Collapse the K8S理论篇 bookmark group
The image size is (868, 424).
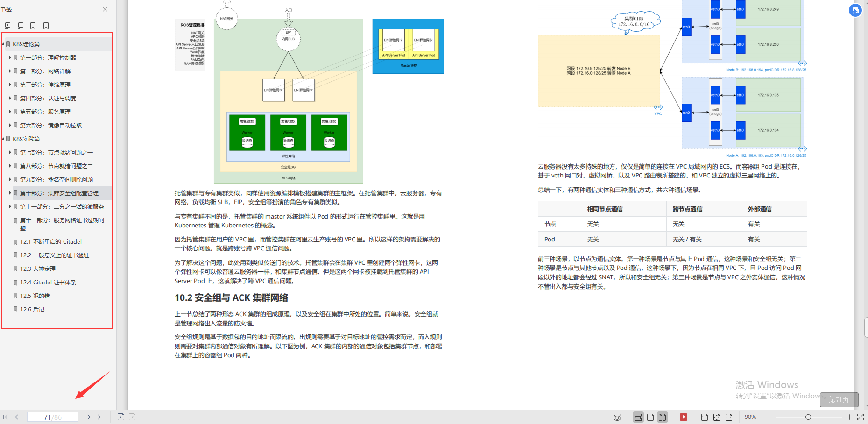(x=3, y=44)
